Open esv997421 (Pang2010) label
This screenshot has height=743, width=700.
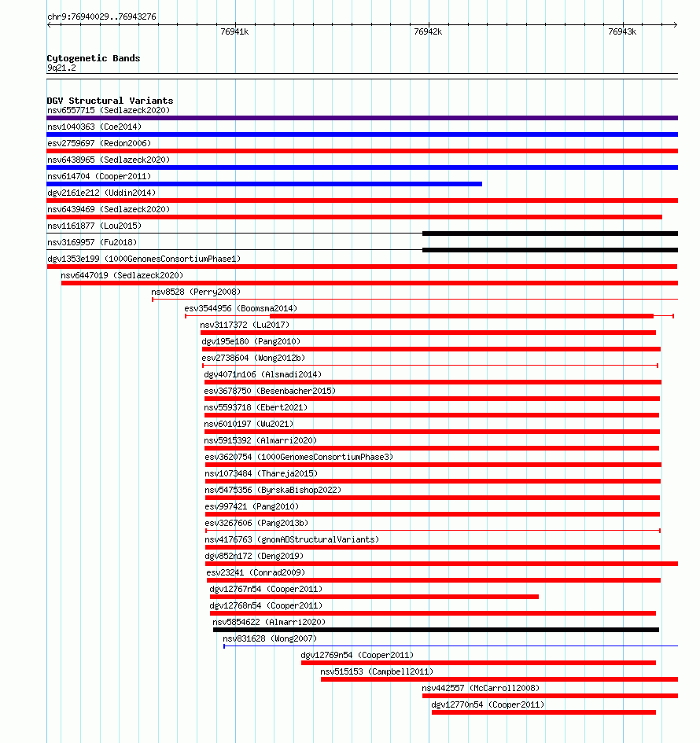coord(252,507)
